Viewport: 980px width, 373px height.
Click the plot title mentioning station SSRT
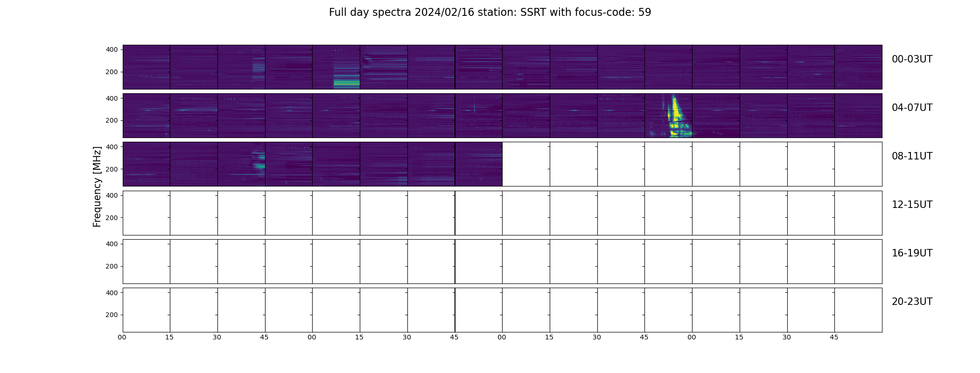(490, 13)
